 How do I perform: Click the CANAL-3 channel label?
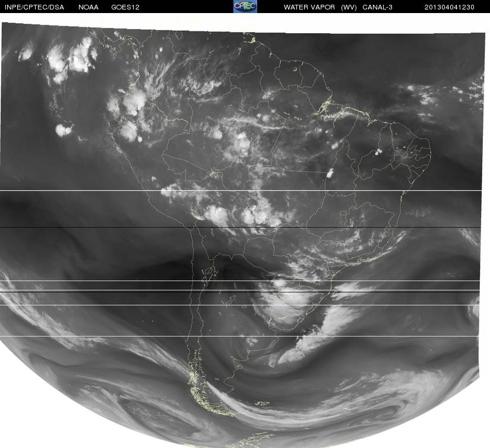378,7
